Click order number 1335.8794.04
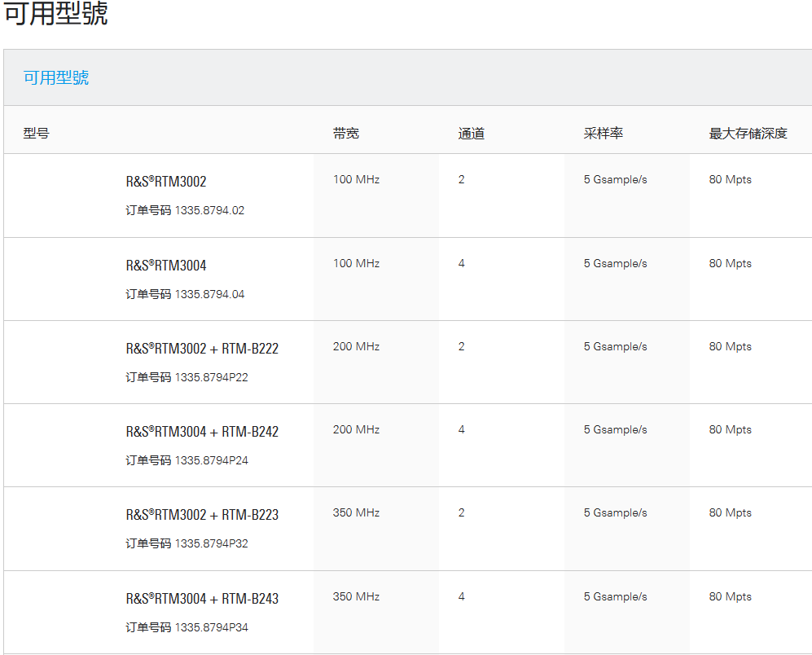Screen dimensions: 812x655 [209, 294]
